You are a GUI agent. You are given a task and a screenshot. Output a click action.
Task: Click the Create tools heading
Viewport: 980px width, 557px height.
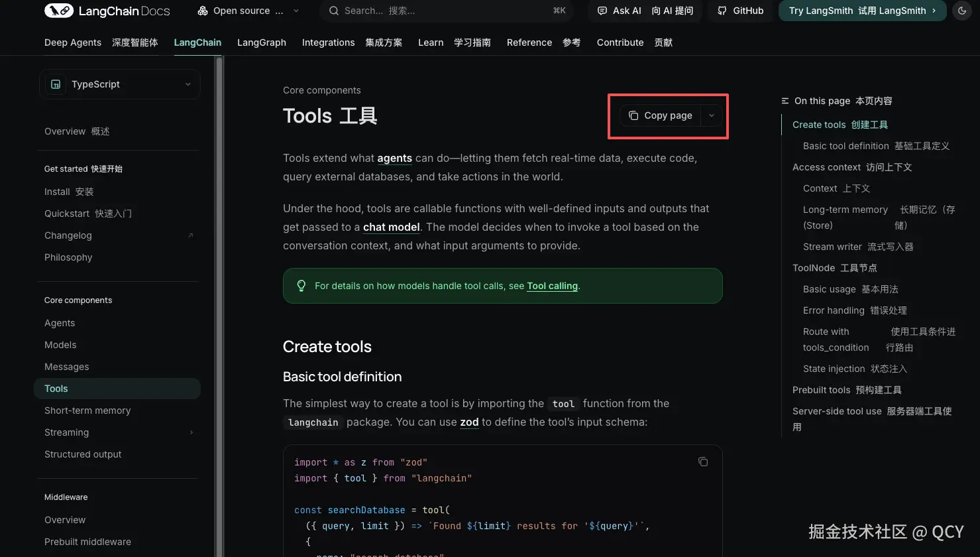tap(327, 347)
